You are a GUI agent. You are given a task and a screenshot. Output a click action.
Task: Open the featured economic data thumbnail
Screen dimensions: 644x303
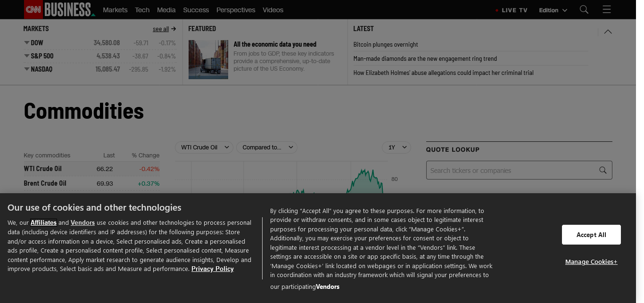pos(208,59)
